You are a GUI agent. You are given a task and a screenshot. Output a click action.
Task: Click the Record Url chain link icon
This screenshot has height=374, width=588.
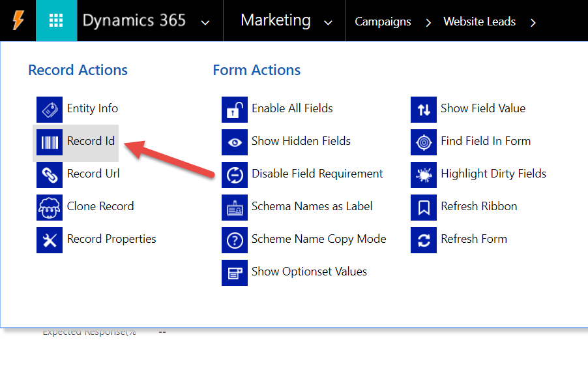click(50, 174)
